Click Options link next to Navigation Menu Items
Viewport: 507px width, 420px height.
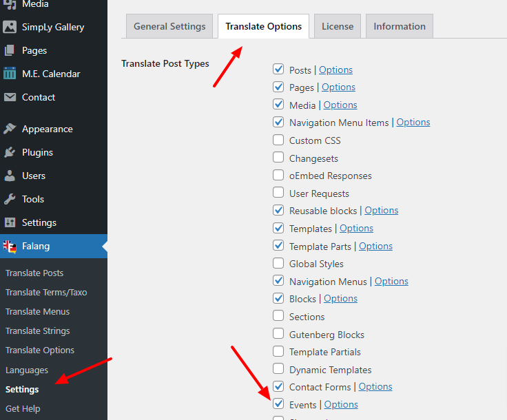pos(413,123)
